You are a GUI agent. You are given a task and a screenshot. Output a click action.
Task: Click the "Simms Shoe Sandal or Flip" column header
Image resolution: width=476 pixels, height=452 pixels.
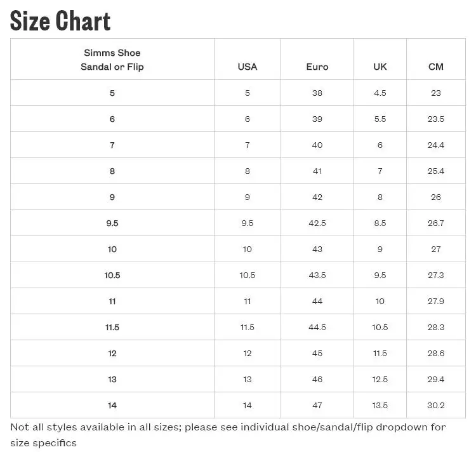point(112,60)
